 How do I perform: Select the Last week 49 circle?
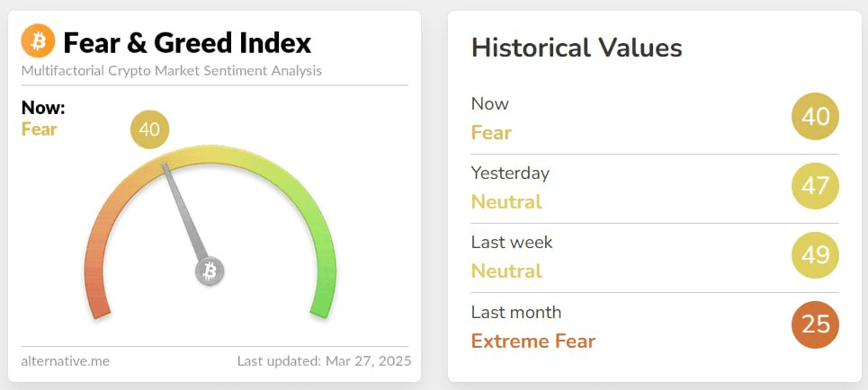tap(816, 255)
